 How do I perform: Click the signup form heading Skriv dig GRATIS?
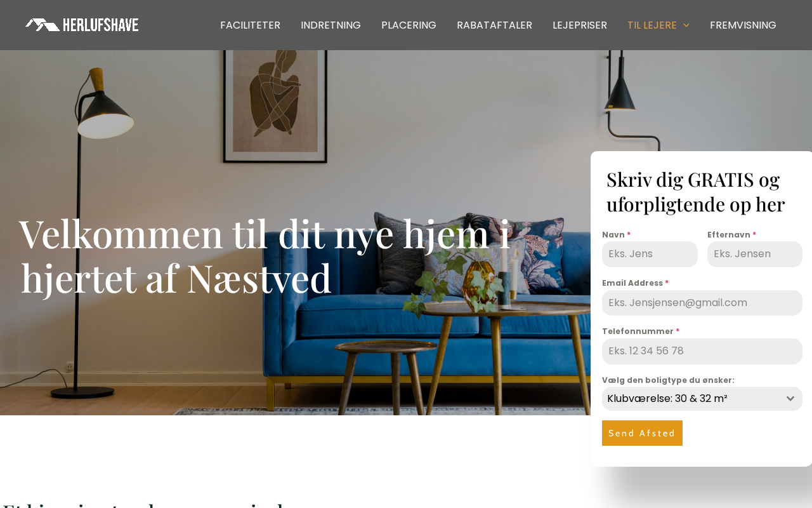click(695, 192)
